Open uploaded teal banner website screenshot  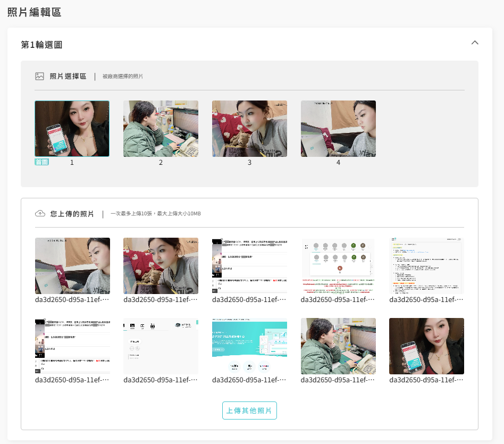[x=249, y=346]
